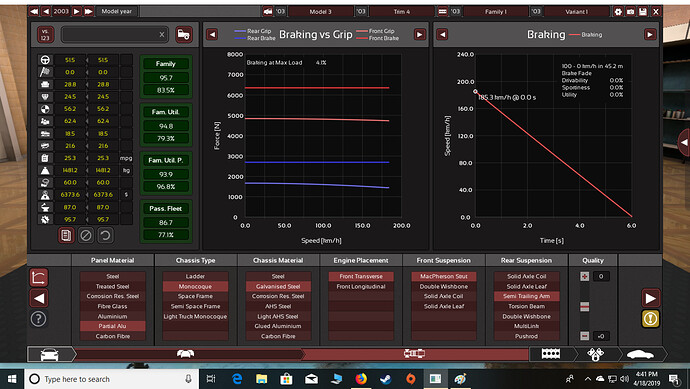The height and width of the screenshot is (389, 690).
Task: Select Aluminium panel material
Action: pyautogui.click(x=112, y=316)
